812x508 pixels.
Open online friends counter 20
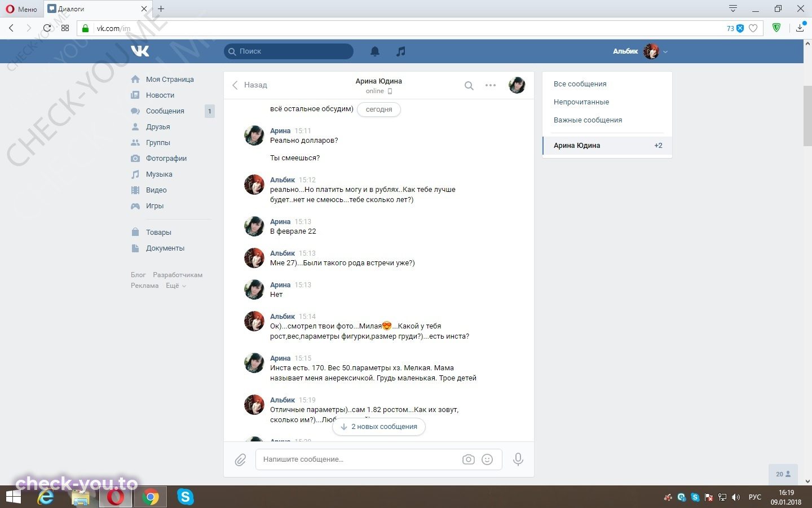coord(783,474)
